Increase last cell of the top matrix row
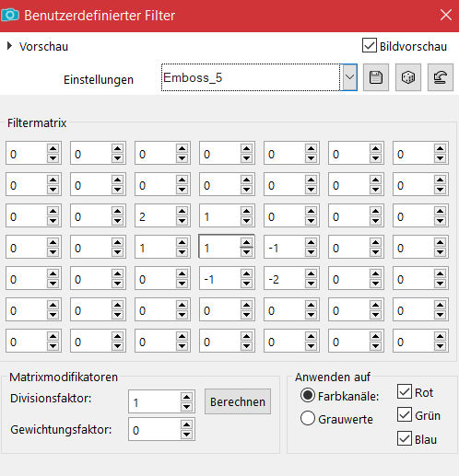The image size is (459, 476). click(441, 148)
